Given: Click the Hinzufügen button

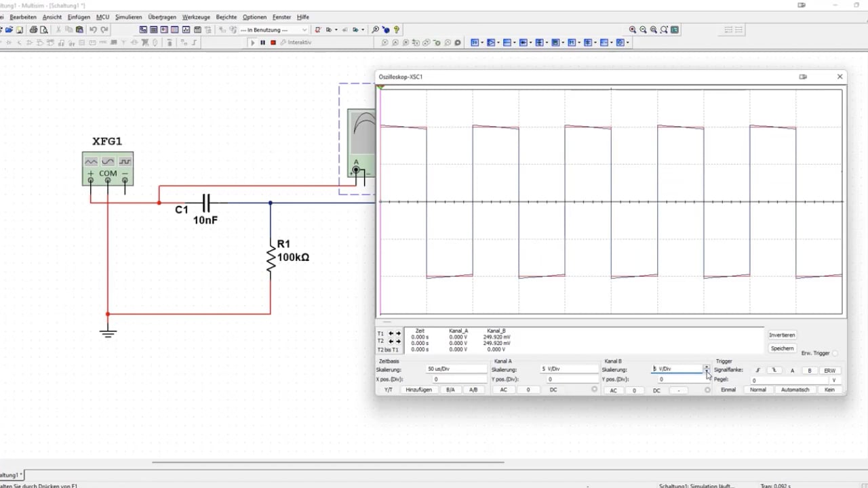Looking at the screenshot, I should pyautogui.click(x=418, y=390).
